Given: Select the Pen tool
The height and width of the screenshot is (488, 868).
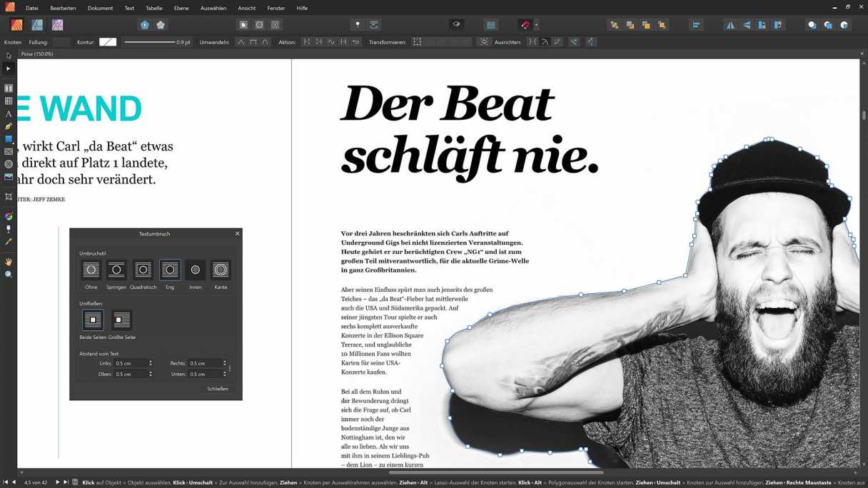Looking at the screenshot, I should [8, 126].
